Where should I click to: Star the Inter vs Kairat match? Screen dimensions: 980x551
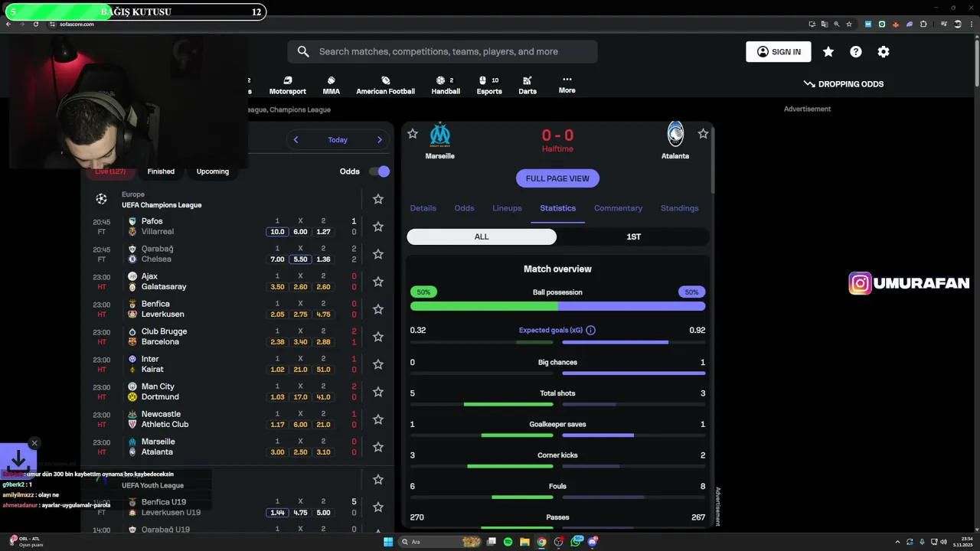pyautogui.click(x=378, y=364)
